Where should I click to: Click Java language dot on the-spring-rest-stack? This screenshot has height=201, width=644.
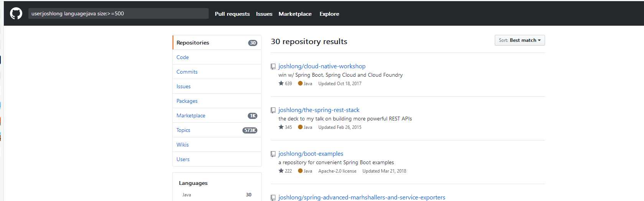coord(300,127)
